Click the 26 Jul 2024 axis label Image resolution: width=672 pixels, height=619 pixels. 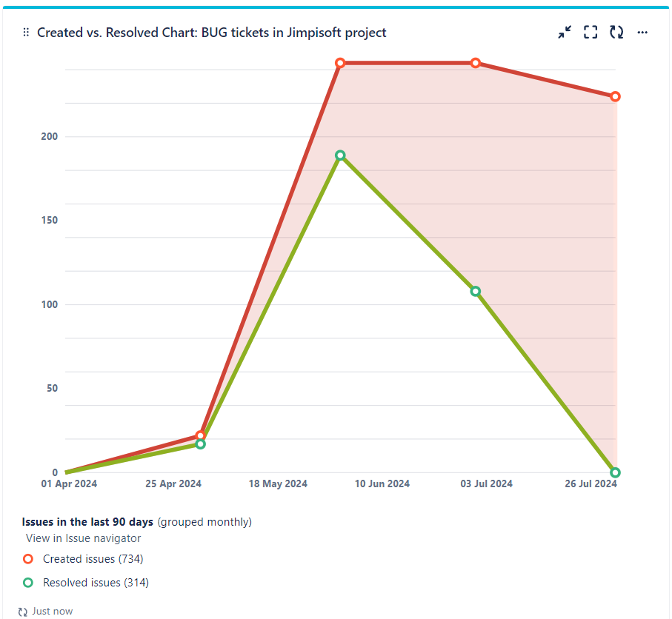[x=591, y=484]
